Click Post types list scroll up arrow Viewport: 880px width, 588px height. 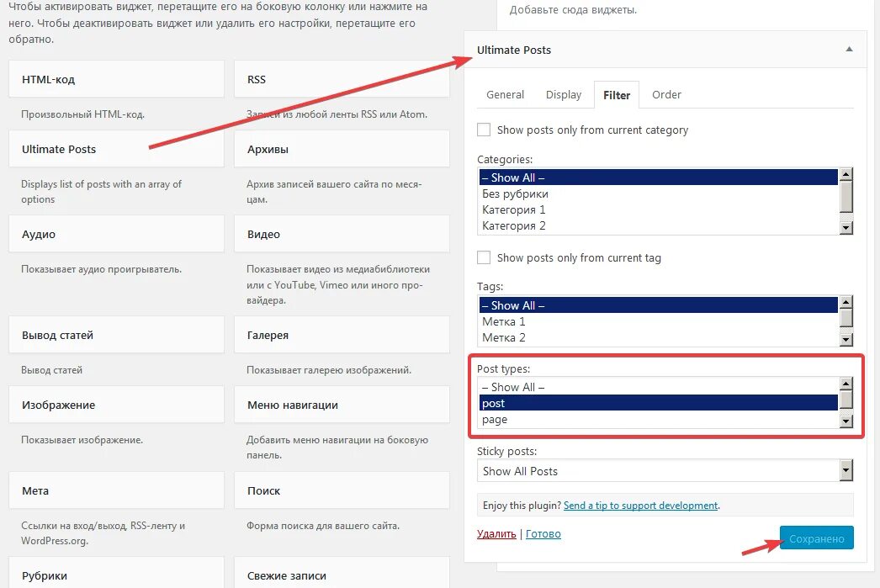coord(846,384)
